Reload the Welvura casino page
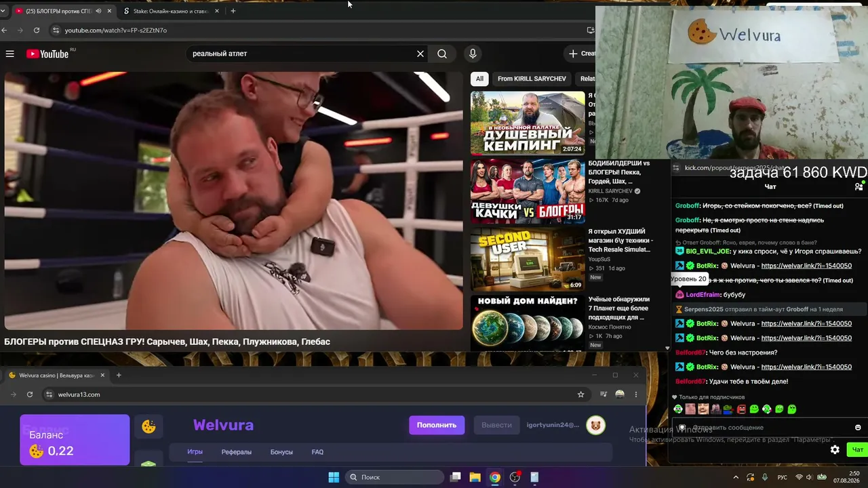The height and width of the screenshot is (488, 868). tap(30, 394)
